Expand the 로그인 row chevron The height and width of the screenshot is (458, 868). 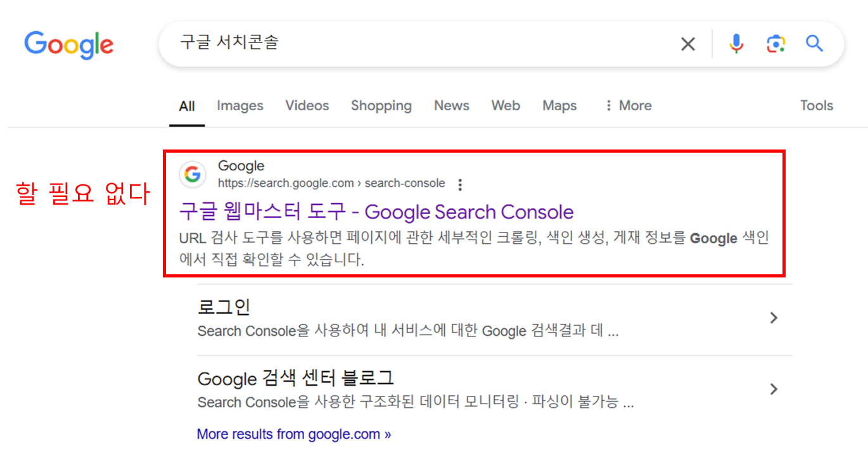click(774, 317)
